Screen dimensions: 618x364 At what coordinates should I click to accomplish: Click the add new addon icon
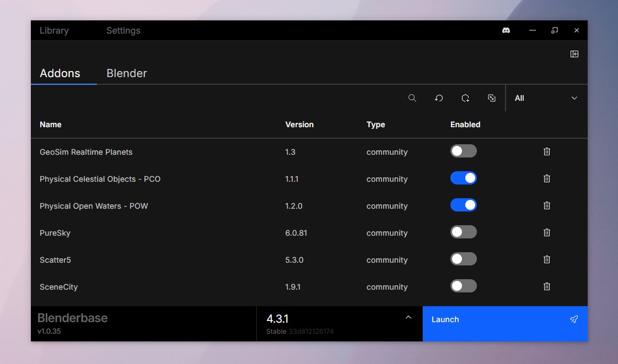465,98
